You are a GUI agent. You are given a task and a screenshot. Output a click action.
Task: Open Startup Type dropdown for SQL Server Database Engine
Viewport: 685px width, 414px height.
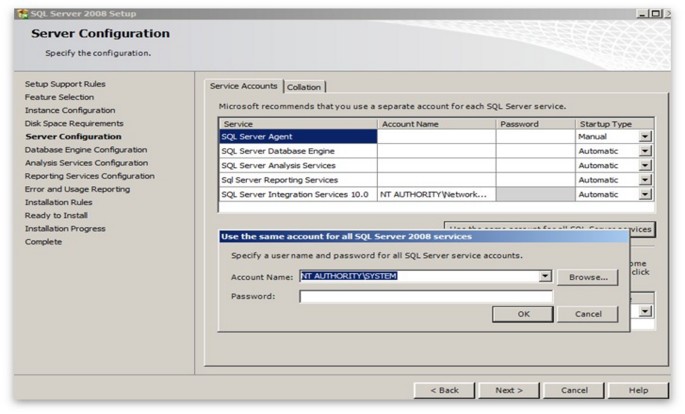645,151
